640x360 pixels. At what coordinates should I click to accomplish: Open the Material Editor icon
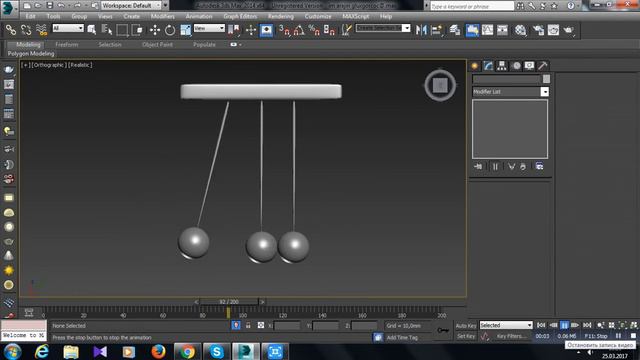coord(520,30)
